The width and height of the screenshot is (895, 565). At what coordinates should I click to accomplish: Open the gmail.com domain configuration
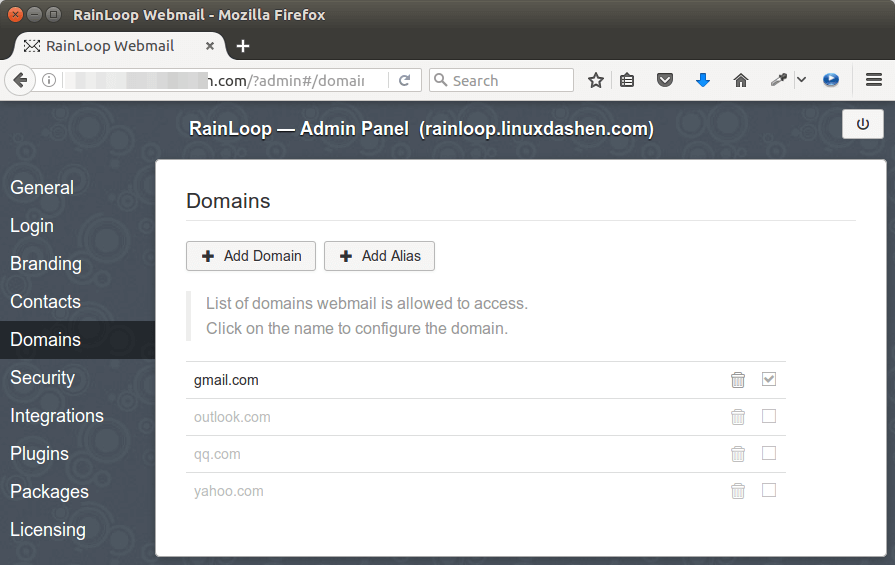[x=226, y=380]
